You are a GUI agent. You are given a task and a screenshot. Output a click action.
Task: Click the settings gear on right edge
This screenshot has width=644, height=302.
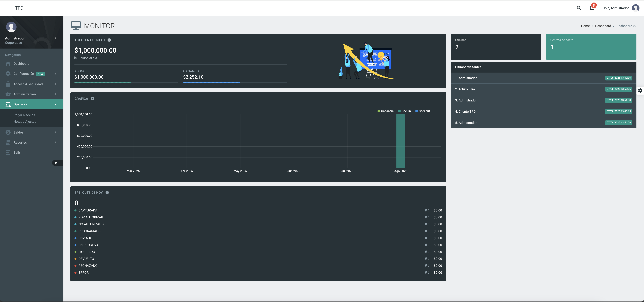[640, 90]
